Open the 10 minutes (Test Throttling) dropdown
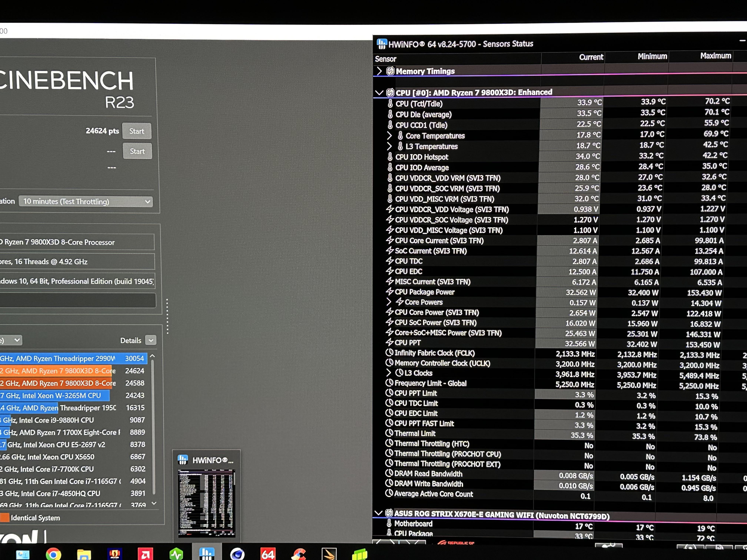 point(85,201)
